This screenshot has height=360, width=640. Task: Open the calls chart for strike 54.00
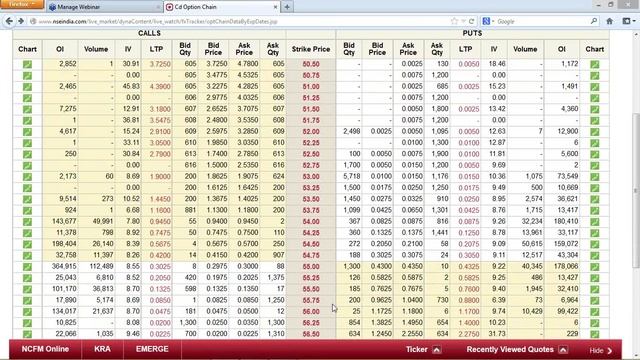pyautogui.click(x=27, y=222)
